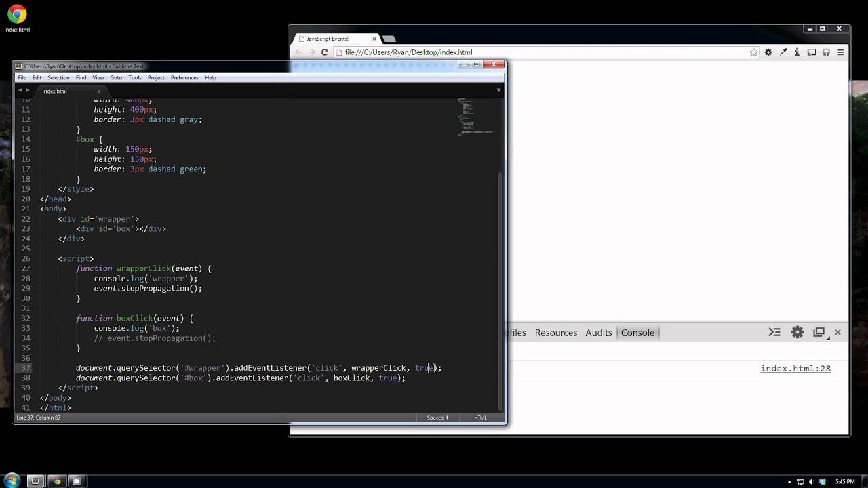The width and height of the screenshot is (868, 488).
Task: Open Sublime's File menu
Action: [22, 78]
